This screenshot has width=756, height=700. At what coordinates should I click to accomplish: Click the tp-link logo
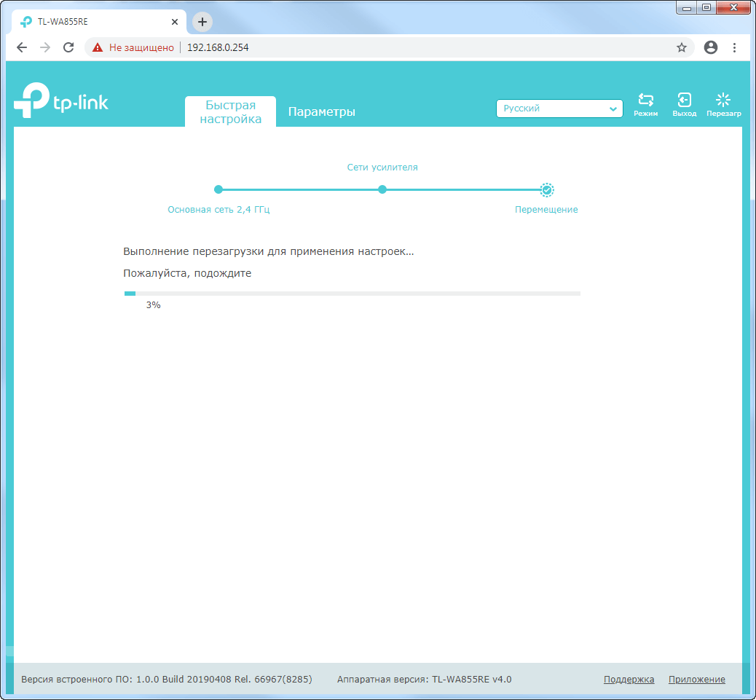61,100
